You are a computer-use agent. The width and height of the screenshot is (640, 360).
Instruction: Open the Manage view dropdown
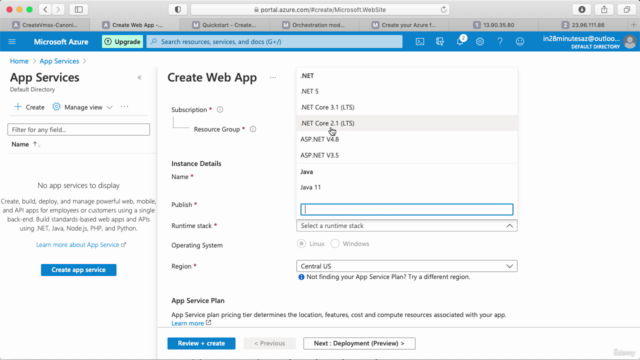pyautogui.click(x=83, y=107)
